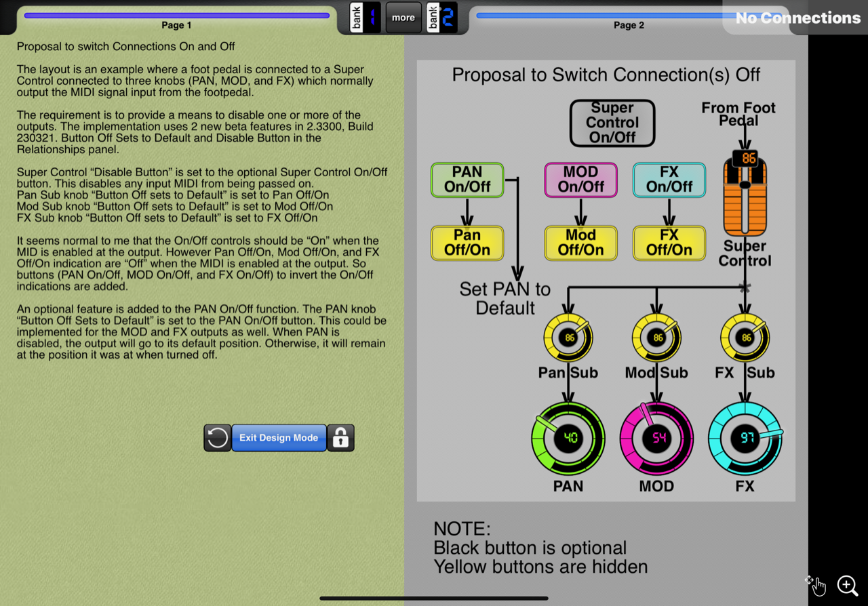Viewport: 868px width, 606px height.
Task: Toggle the yellow FX Off/On button
Action: 669,243
